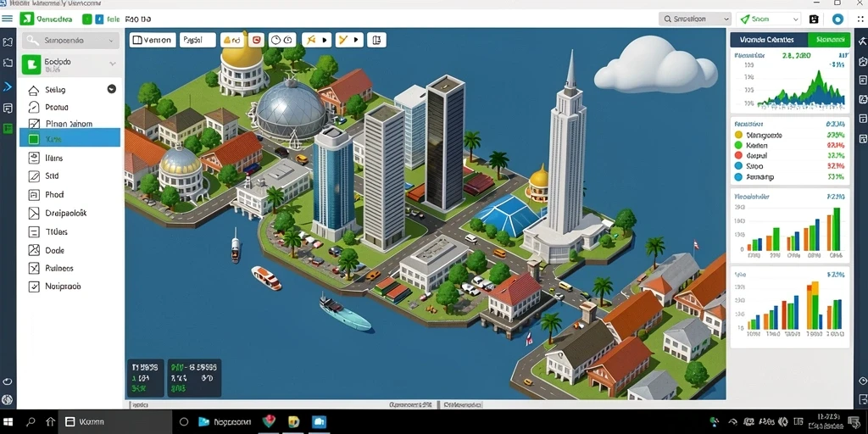Click the blue ring icon in header
The width and height of the screenshot is (868, 434).
point(837,19)
